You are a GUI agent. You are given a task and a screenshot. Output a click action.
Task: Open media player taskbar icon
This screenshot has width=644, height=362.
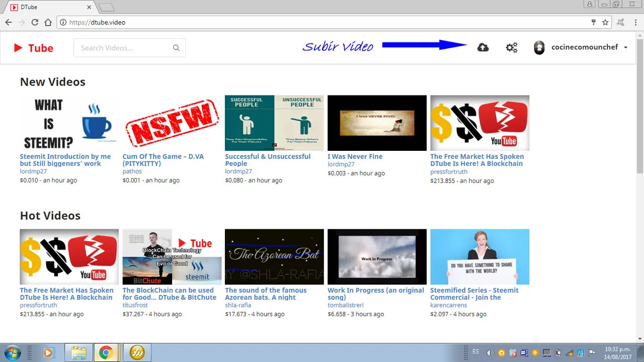tap(48, 353)
